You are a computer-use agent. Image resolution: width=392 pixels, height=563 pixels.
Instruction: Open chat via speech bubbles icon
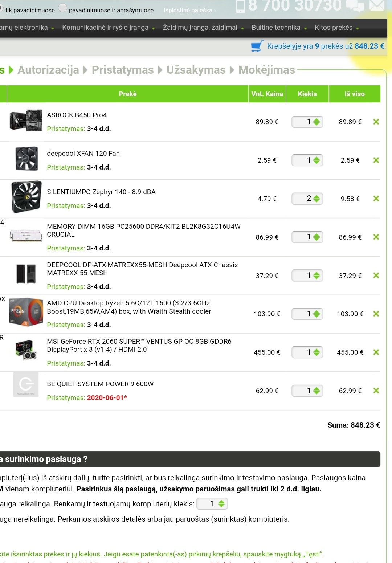355,5
